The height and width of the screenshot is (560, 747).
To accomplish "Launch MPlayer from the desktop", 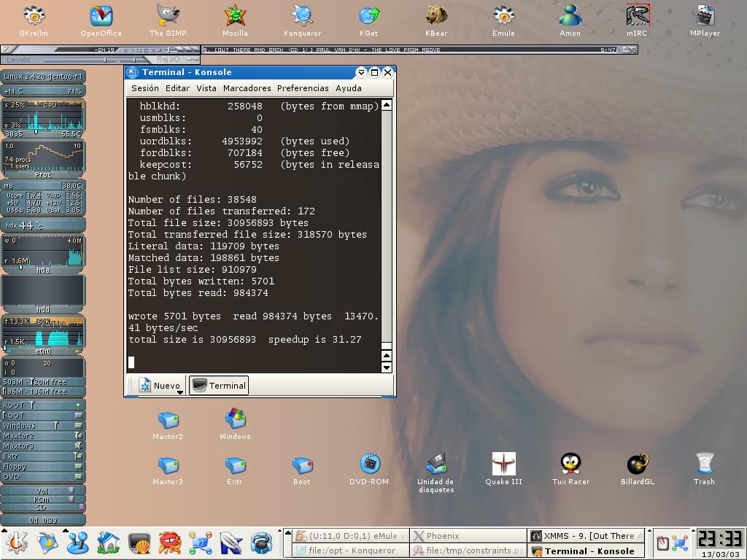I will pos(705,15).
